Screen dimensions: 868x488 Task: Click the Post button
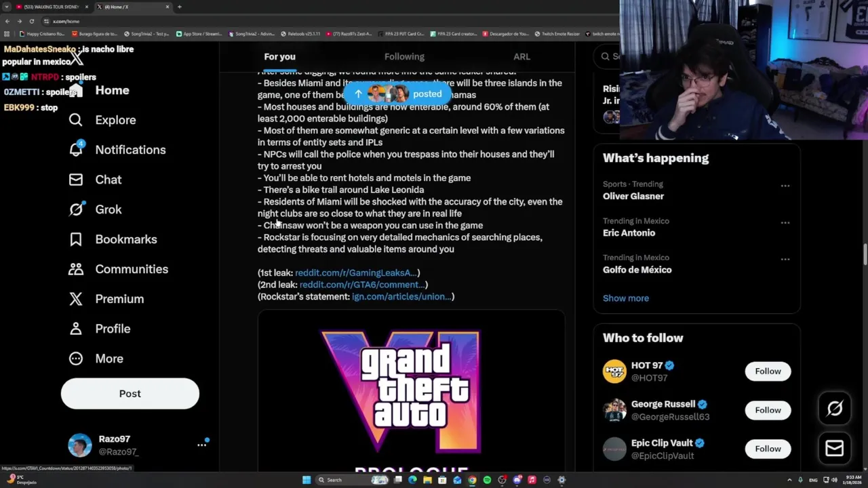(130, 394)
